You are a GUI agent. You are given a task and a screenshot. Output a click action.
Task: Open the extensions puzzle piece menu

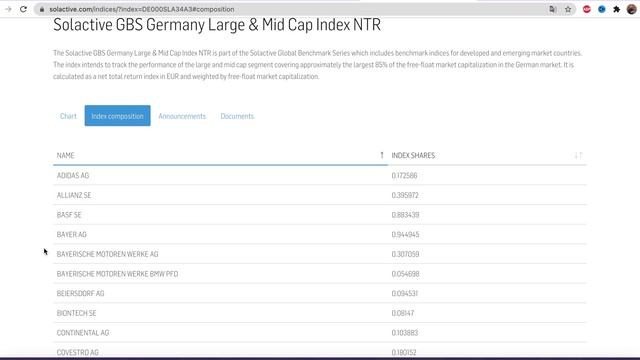point(616,9)
